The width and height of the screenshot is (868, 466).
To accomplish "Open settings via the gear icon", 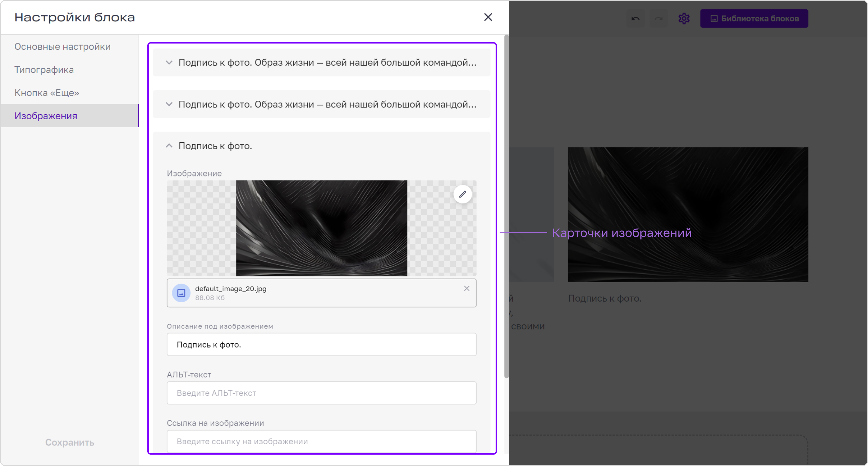I will [x=684, y=18].
